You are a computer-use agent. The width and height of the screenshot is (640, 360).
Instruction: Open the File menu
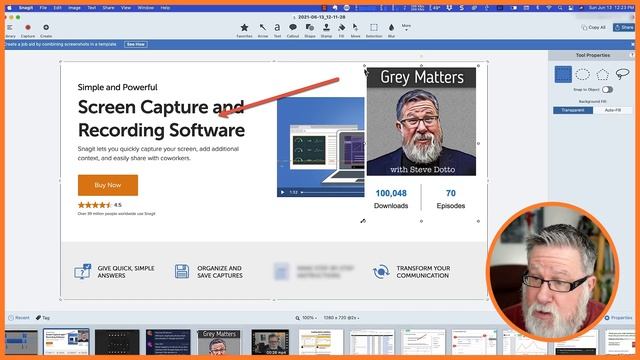43,8
